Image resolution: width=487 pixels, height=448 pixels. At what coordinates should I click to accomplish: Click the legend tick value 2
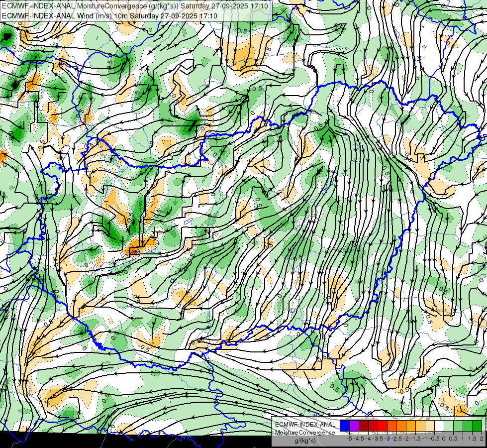click(x=482, y=439)
